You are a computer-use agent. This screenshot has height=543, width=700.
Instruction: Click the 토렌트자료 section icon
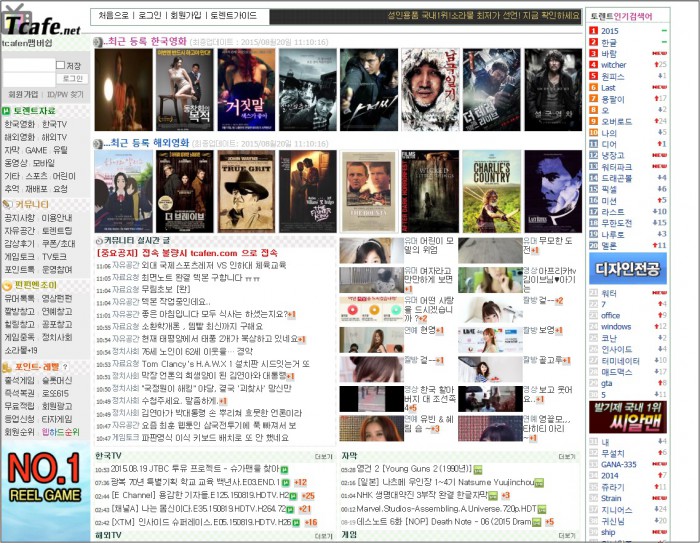coord(6,111)
